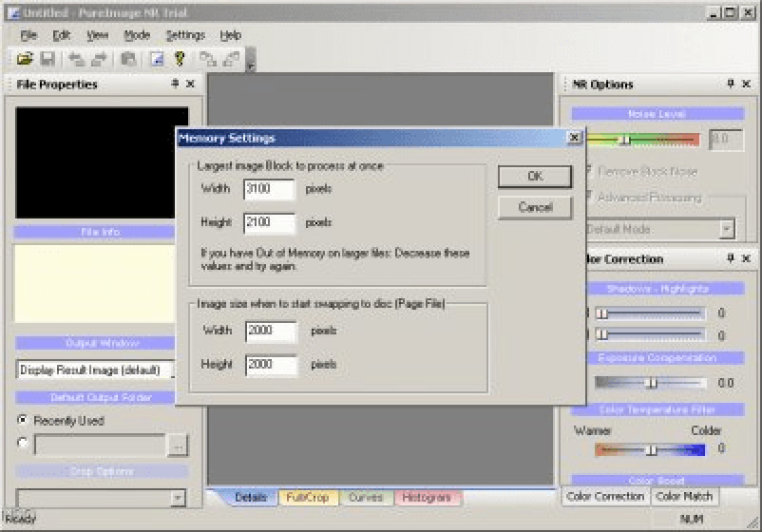Click the light bulb toolbar icon
This screenshot has width=762, height=532.
tap(180, 59)
